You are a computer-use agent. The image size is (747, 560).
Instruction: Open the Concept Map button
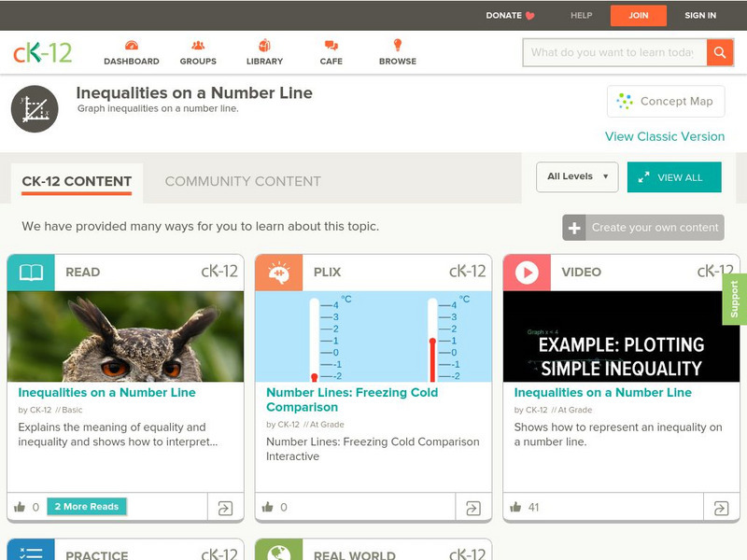[666, 102]
